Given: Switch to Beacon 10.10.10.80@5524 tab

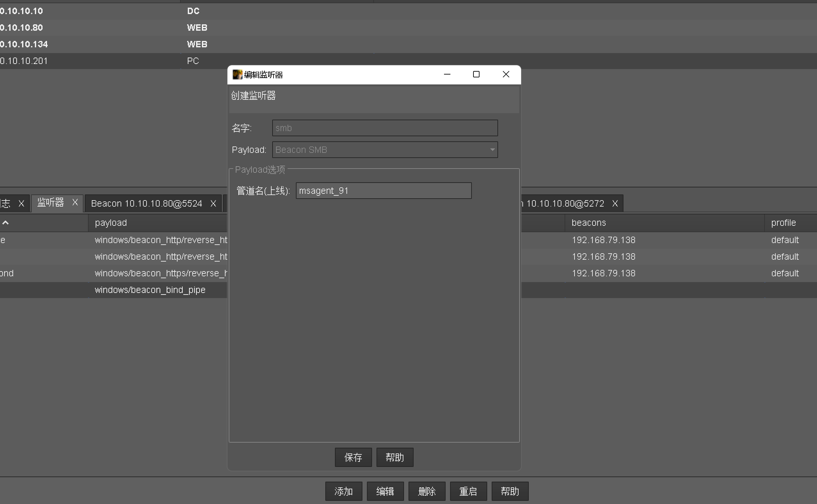Looking at the screenshot, I should (x=146, y=203).
